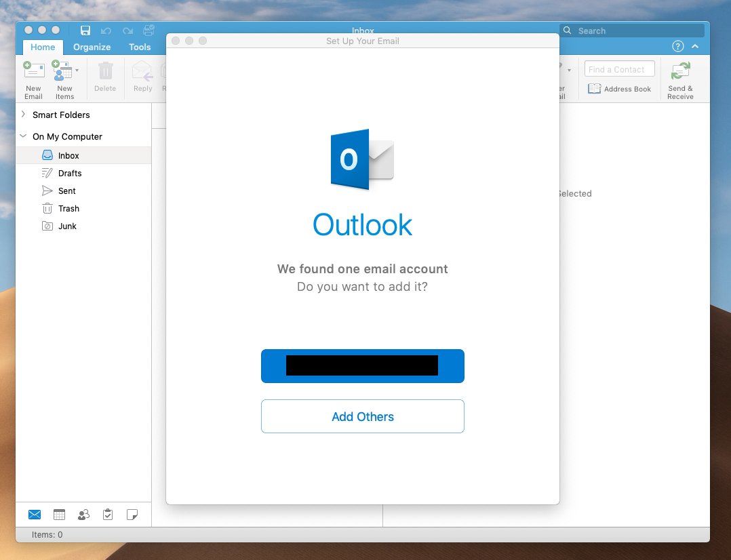Image resolution: width=731 pixels, height=560 pixels.
Task: Open the Help question mark icon
Action: click(x=678, y=46)
